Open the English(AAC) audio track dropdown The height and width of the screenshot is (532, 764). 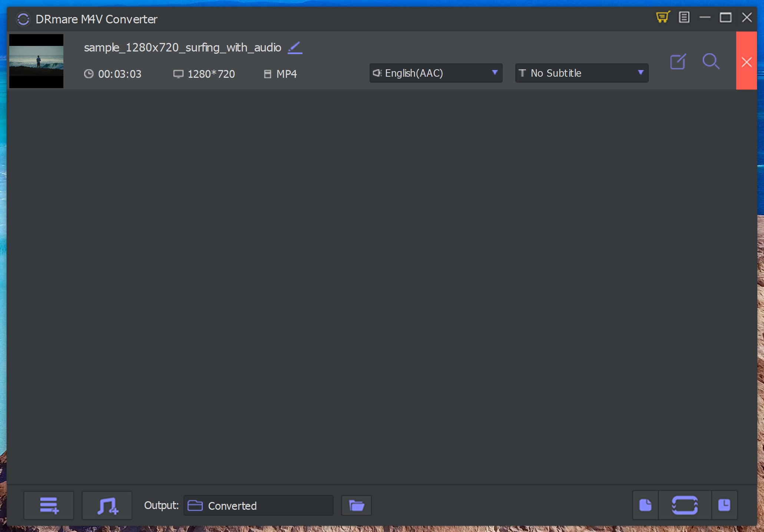(x=436, y=73)
